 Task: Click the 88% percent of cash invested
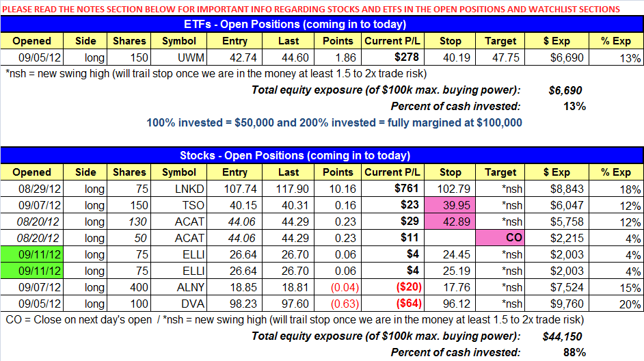point(574,352)
